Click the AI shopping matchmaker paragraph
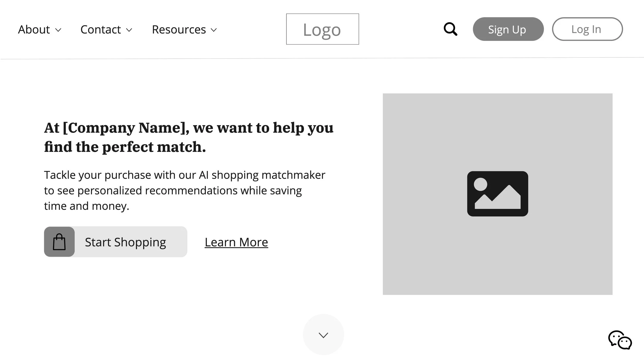Viewport: 644px width, 362px height. [184, 191]
